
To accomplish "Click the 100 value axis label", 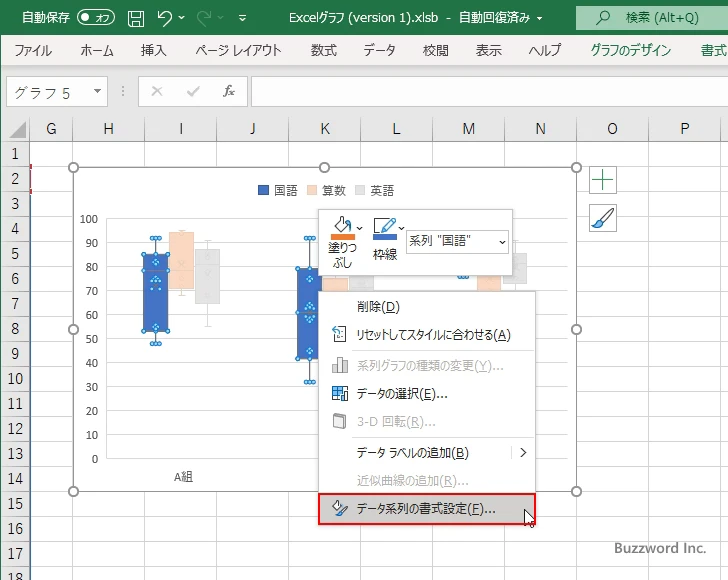I will [x=89, y=219].
